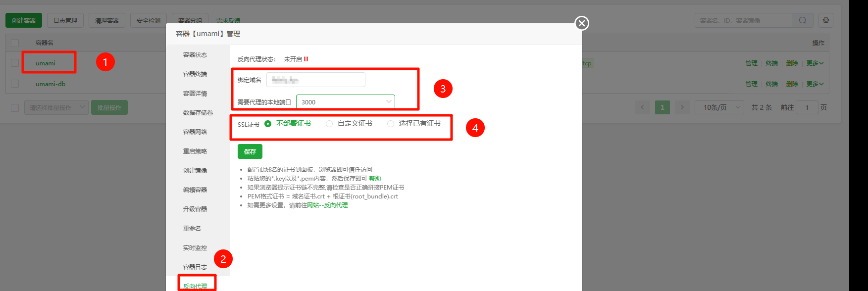Click 删除 link in umami row
Screen dimensions: 868x291
coord(792,63)
